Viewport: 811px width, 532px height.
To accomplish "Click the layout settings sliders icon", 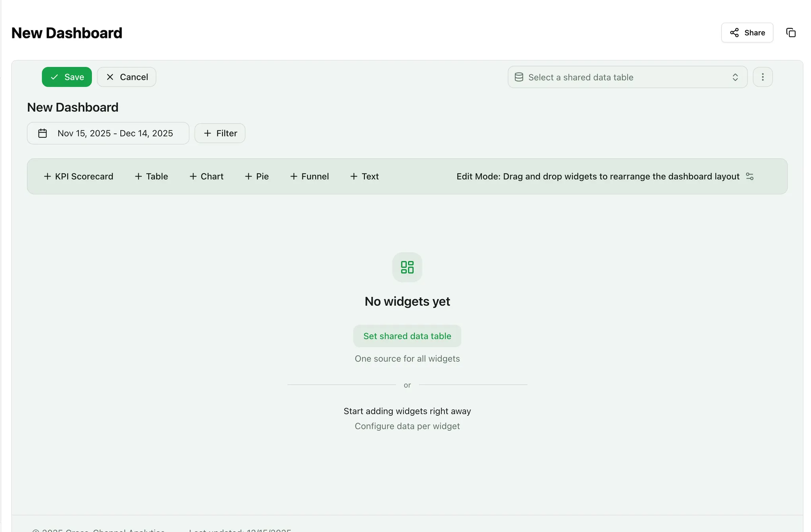I will 750,177.
